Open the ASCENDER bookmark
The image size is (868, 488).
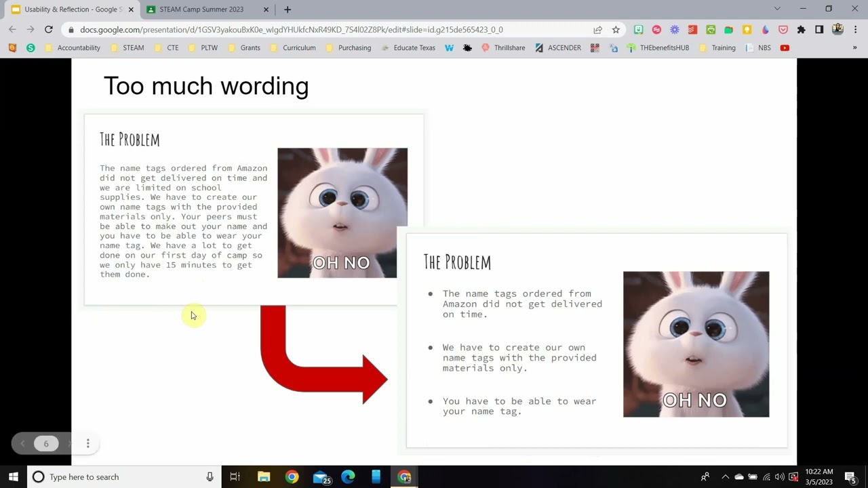558,48
